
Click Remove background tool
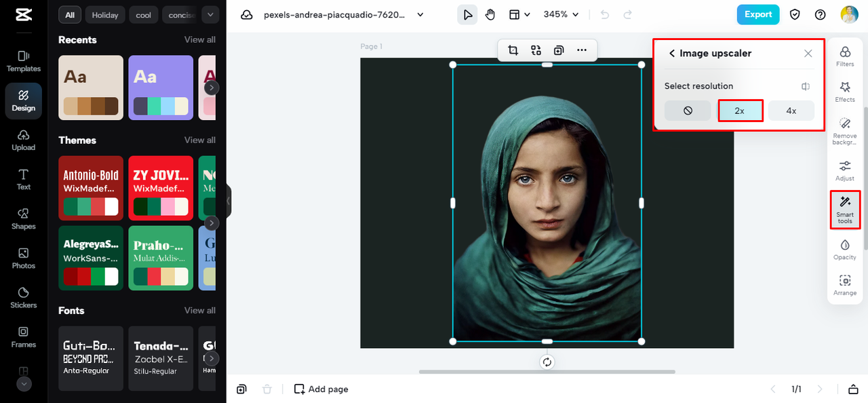tap(845, 131)
